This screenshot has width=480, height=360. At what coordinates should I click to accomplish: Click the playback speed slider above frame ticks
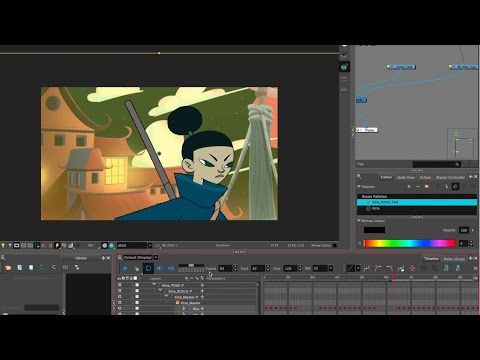pyautogui.click(x=191, y=266)
